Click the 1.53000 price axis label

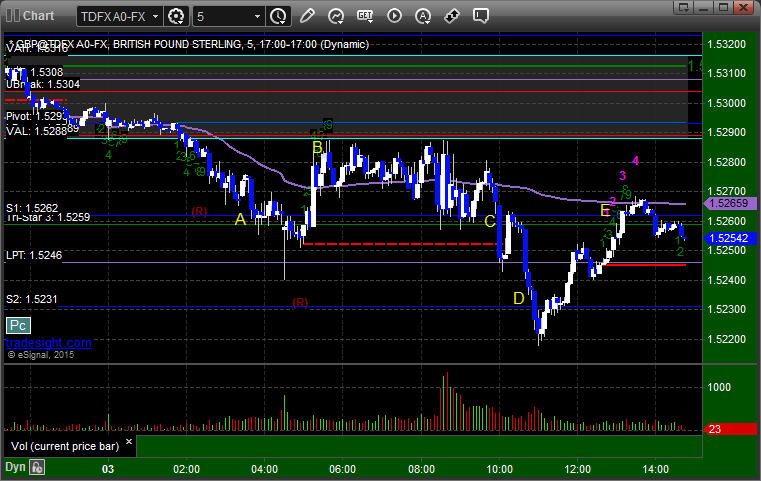coord(727,103)
